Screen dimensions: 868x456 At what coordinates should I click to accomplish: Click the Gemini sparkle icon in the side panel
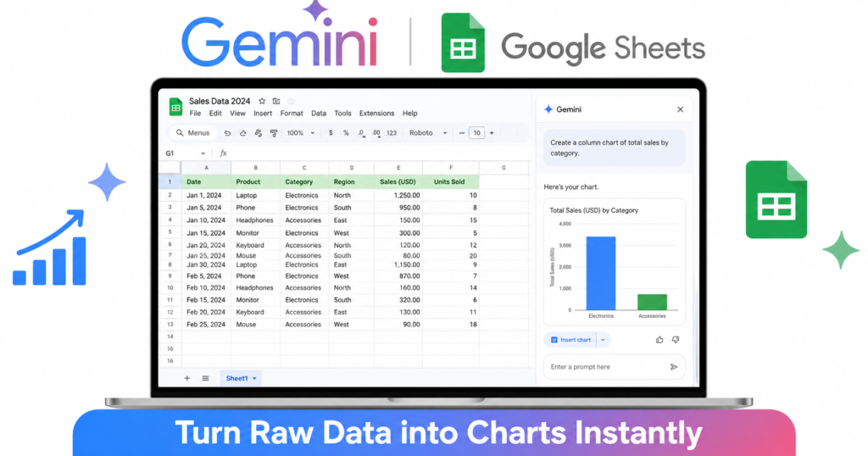click(548, 109)
